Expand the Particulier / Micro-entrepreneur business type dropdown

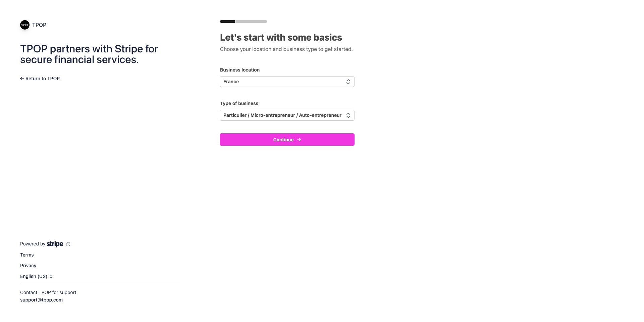[282, 115]
